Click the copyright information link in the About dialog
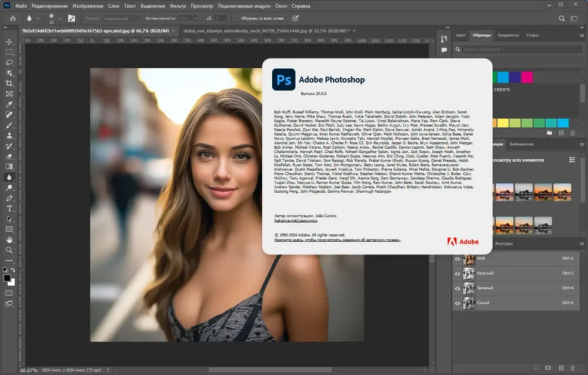 (x=338, y=240)
